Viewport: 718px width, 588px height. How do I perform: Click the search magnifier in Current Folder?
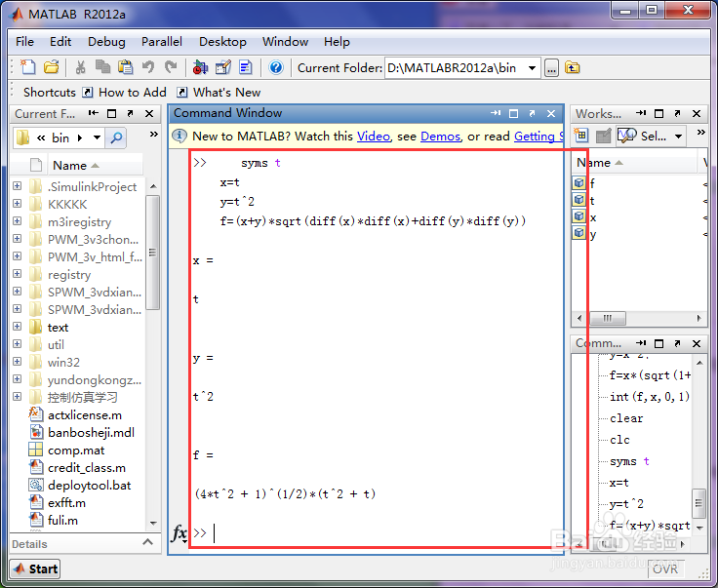coord(116,137)
